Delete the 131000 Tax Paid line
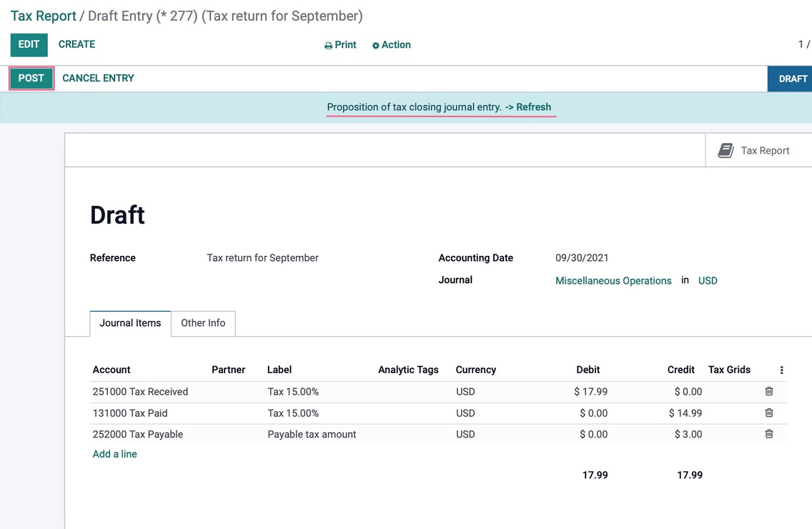Viewport: 812px width, 529px height. pyautogui.click(x=769, y=413)
